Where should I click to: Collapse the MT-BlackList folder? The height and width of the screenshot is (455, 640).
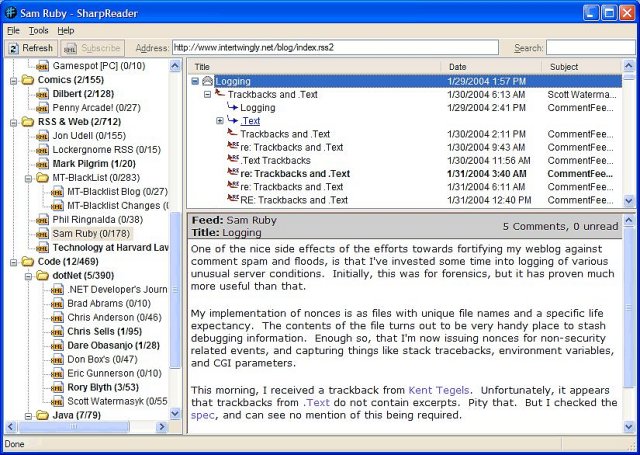(28, 178)
